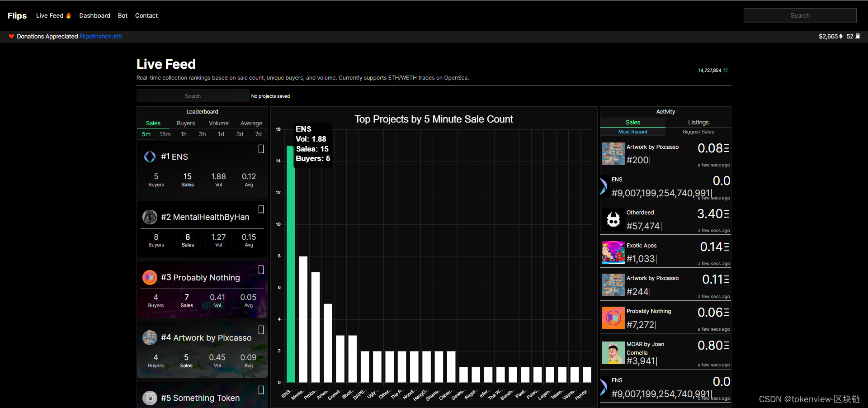Go to the Flips home logo
The image size is (868, 408).
(x=17, y=15)
